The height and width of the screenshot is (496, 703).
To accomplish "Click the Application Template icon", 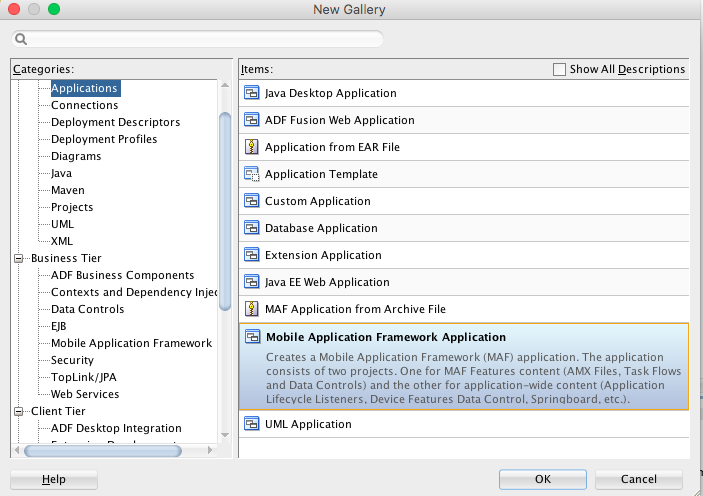I will (252, 174).
